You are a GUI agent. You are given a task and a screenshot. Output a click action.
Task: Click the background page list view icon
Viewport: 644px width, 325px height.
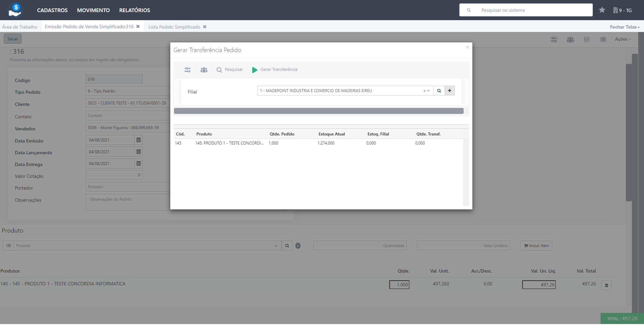click(587, 40)
